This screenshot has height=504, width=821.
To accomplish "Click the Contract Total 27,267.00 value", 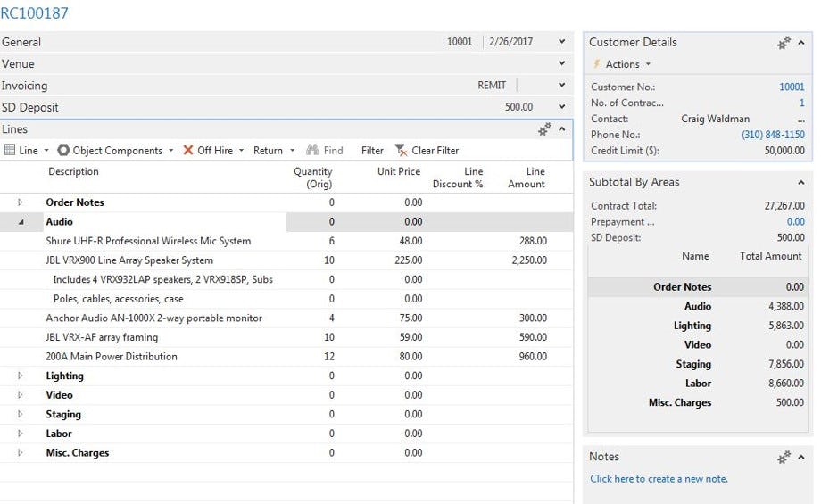I will 784,206.
